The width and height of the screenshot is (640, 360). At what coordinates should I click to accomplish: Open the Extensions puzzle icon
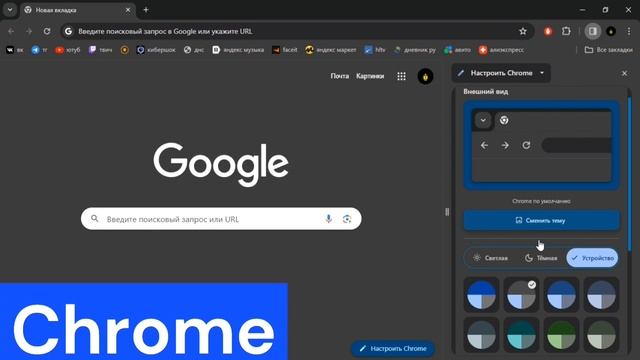tap(566, 31)
